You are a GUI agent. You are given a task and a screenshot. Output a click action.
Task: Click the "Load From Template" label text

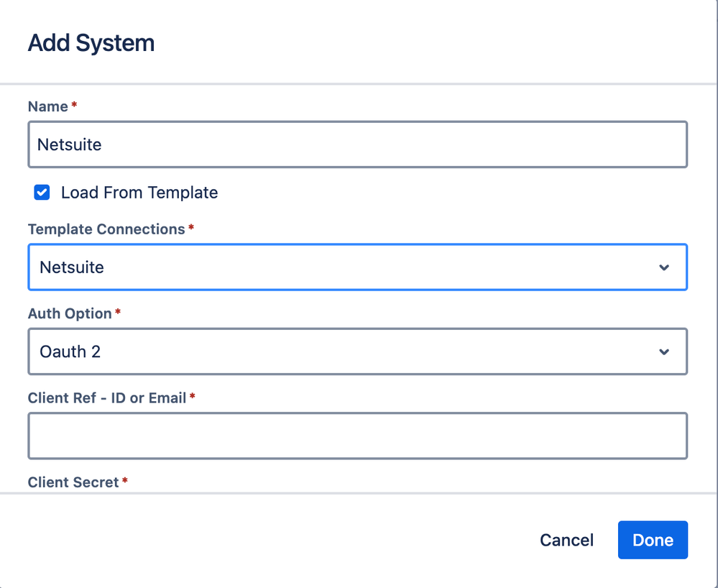(x=139, y=193)
